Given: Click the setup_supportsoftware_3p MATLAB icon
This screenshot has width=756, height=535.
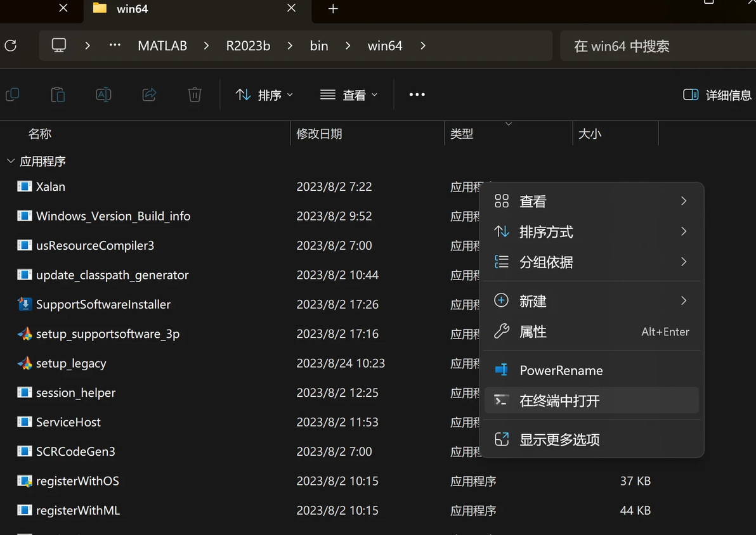Looking at the screenshot, I should 25,333.
